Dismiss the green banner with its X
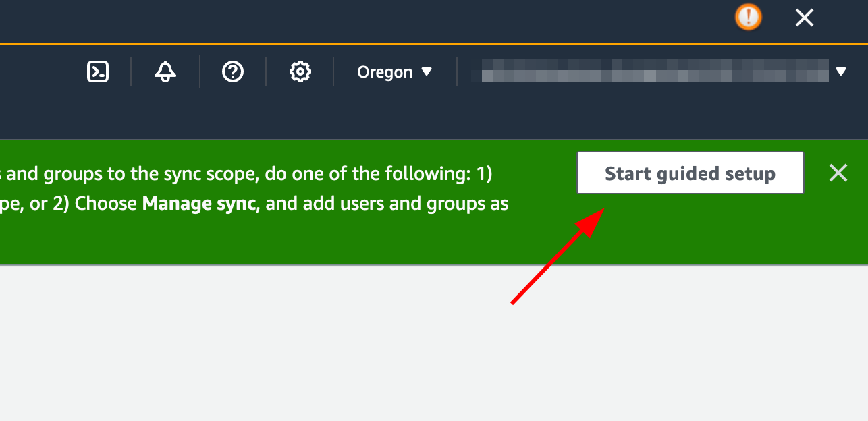 click(838, 173)
